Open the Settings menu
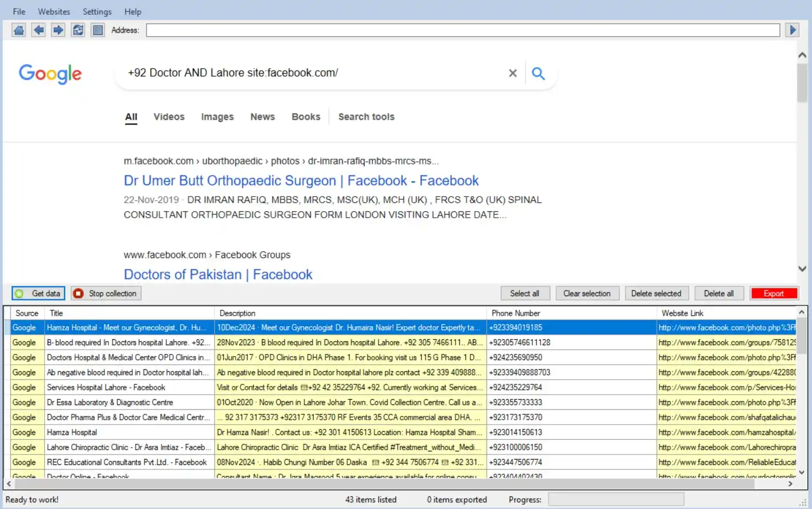Image resolution: width=812 pixels, height=509 pixels. 97,11
